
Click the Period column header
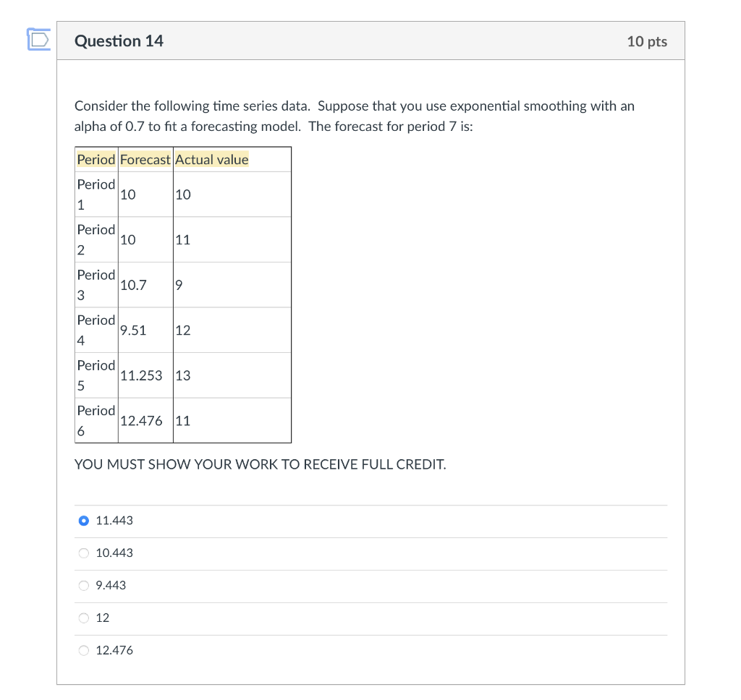click(x=96, y=158)
